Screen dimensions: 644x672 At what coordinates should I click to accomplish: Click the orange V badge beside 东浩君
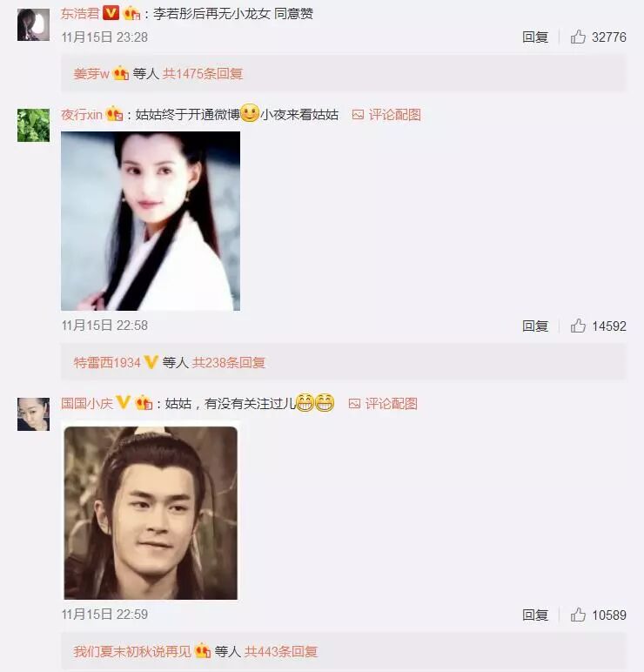[x=111, y=13]
